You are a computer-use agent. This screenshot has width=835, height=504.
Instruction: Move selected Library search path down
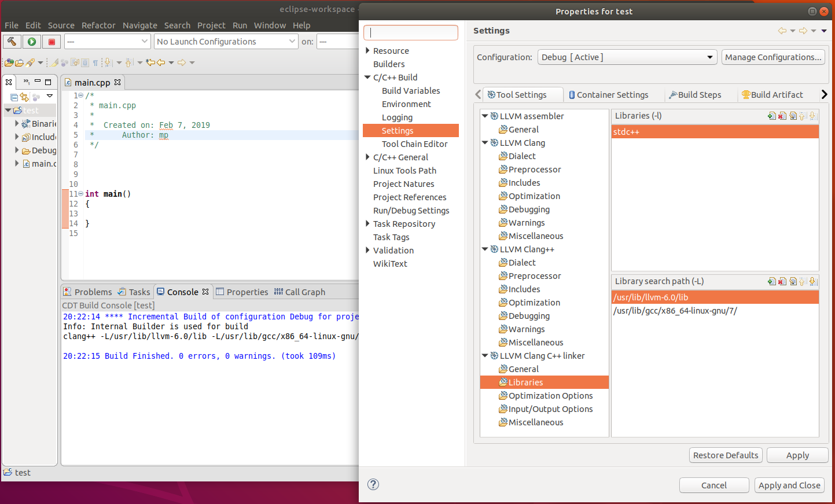(813, 282)
